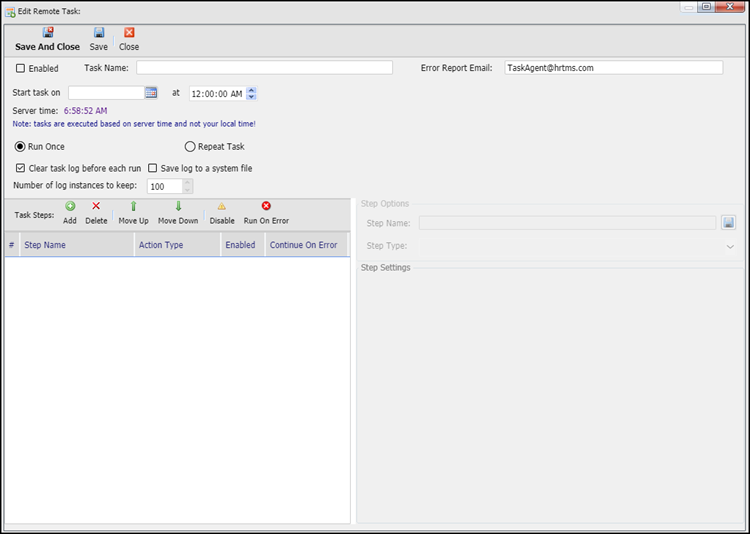750x534 pixels.
Task: Click the # column header
Action: (x=12, y=245)
